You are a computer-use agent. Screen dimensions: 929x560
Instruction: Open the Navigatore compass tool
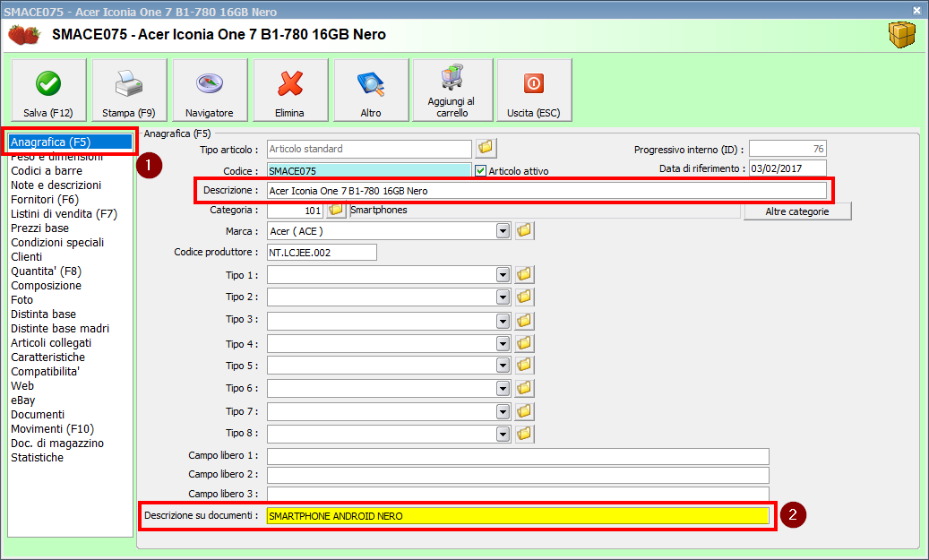tap(209, 90)
